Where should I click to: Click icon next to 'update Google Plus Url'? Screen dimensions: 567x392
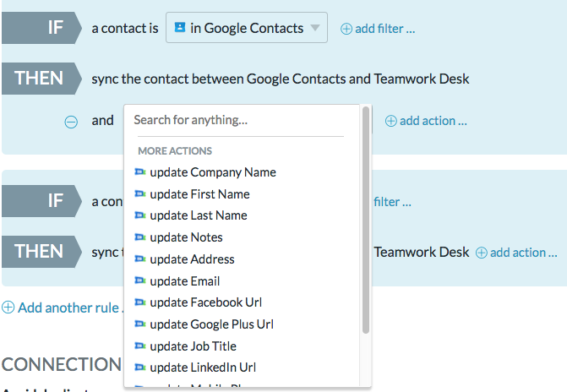[140, 324]
